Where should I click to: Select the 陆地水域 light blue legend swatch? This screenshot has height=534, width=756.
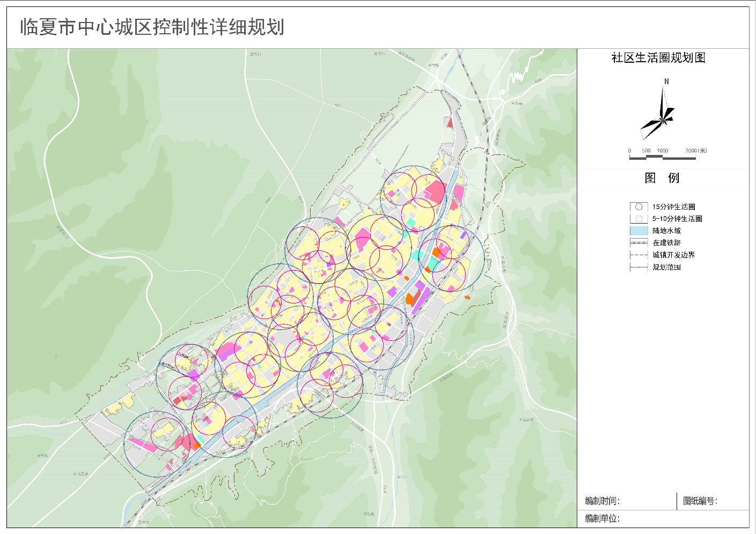coord(638,231)
